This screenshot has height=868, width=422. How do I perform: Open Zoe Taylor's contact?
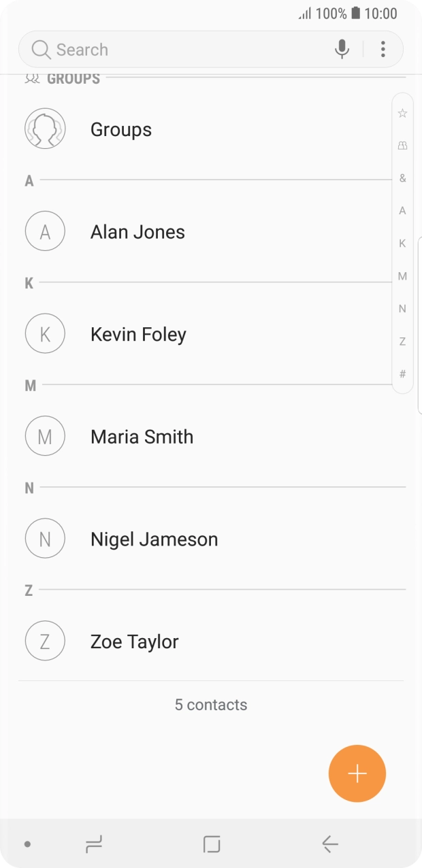133,641
